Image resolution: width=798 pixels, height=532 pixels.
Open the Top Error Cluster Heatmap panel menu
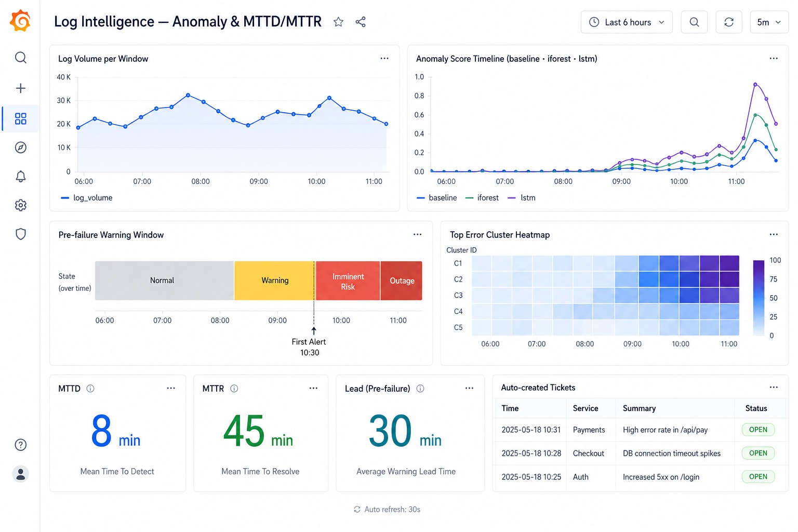pos(774,234)
